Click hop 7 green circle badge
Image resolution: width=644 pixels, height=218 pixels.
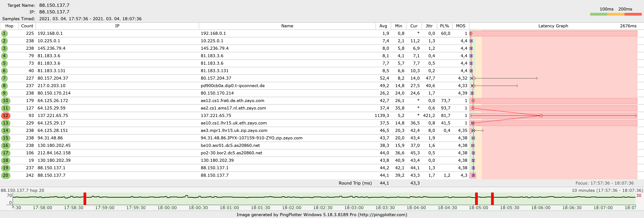4,78
